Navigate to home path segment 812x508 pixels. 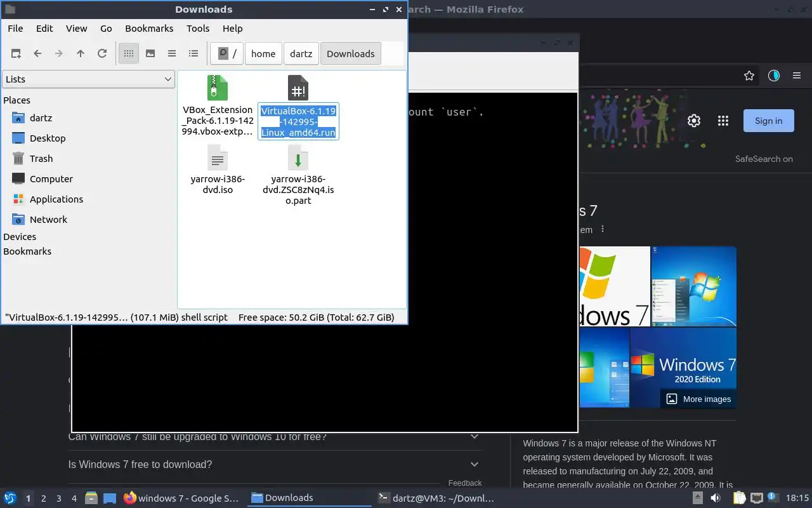(x=263, y=54)
